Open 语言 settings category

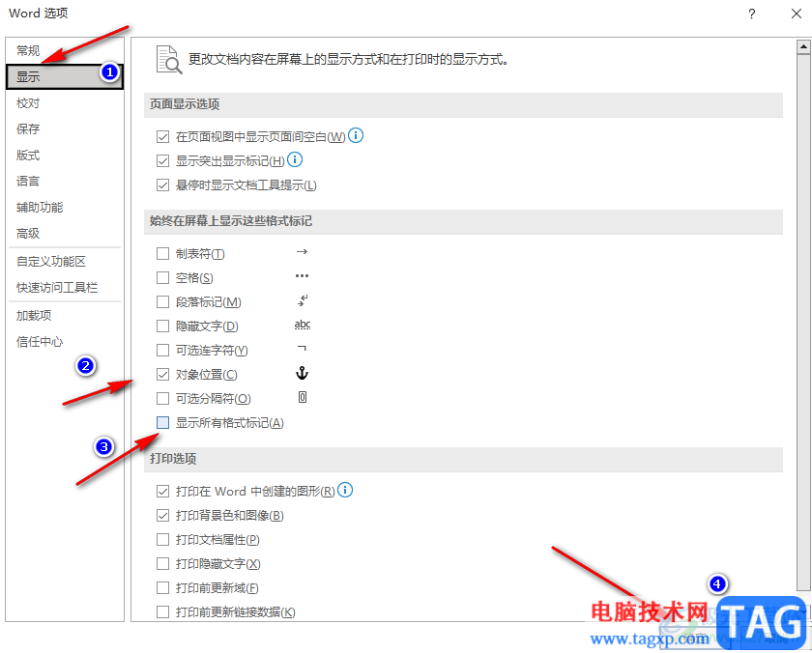click(65, 181)
